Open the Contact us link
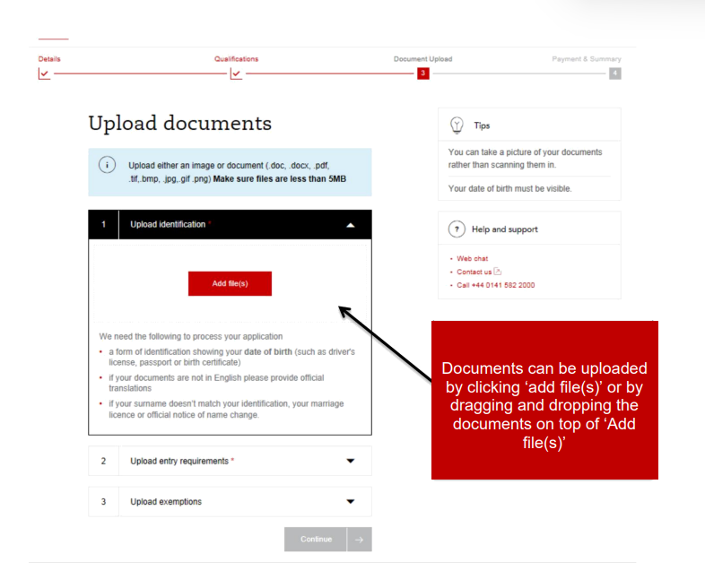 (474, 272)
